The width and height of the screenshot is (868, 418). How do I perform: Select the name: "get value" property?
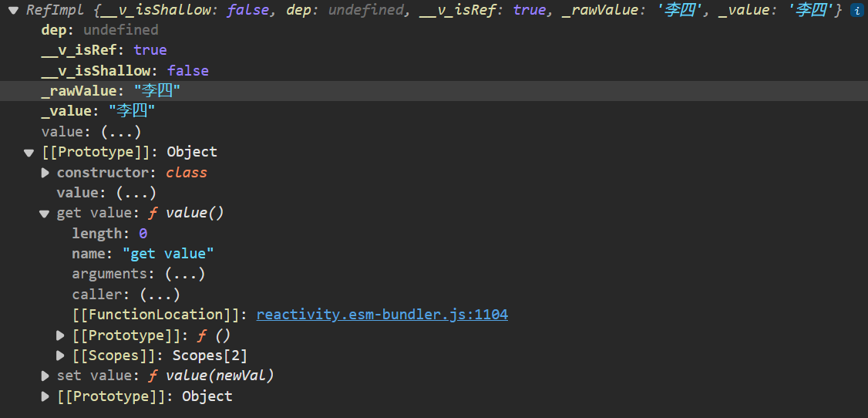pyautogui.click(x=143, y=255)
